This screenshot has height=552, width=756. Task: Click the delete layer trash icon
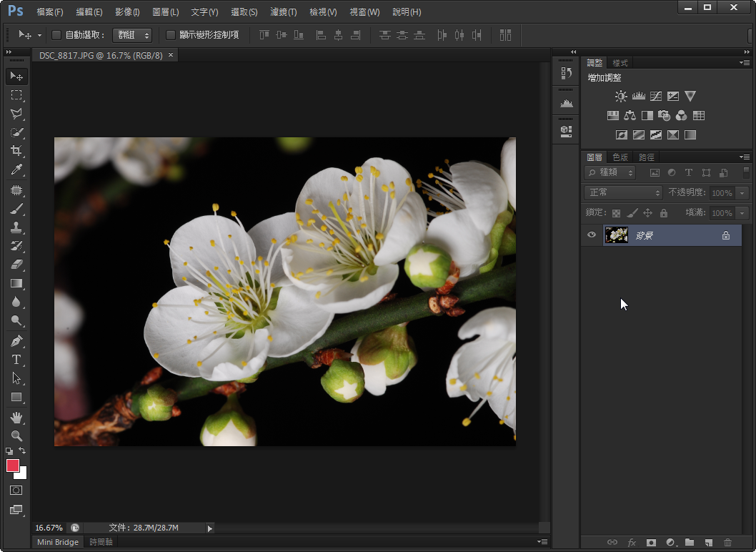(728, 543)
